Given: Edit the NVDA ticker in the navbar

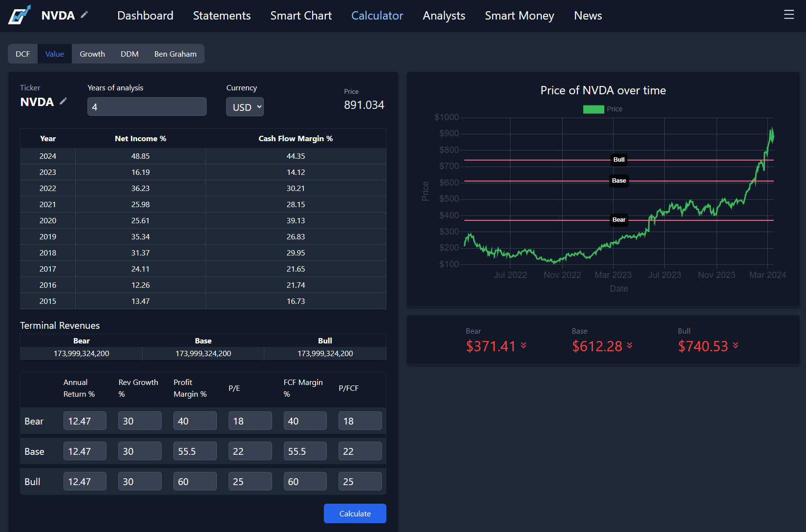Looking at the screenshot, I should click(85, 15).
